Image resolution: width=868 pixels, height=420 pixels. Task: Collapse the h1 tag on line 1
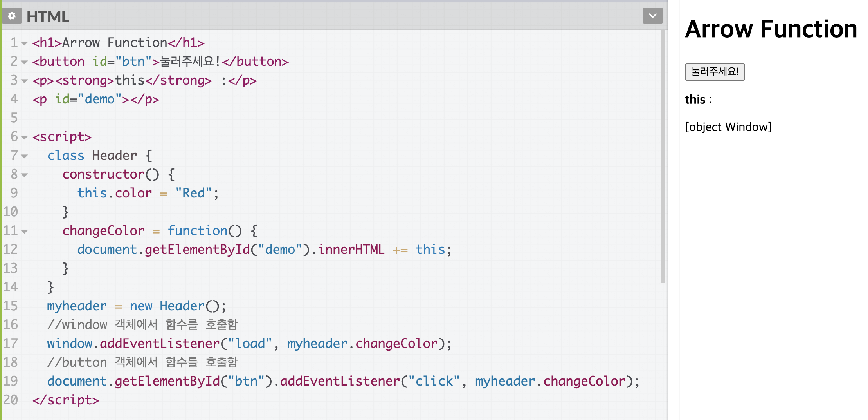[x=24, y=43]
